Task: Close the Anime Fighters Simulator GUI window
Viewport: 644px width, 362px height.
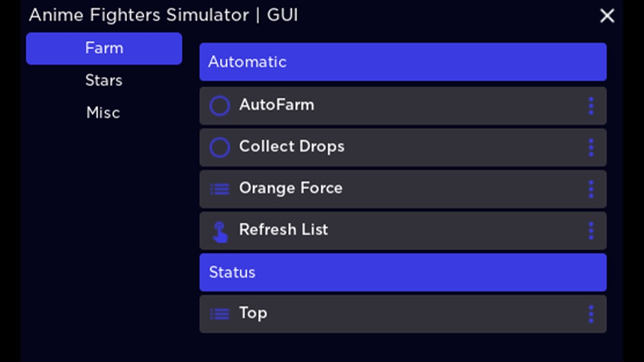Action: pos(607,16)
